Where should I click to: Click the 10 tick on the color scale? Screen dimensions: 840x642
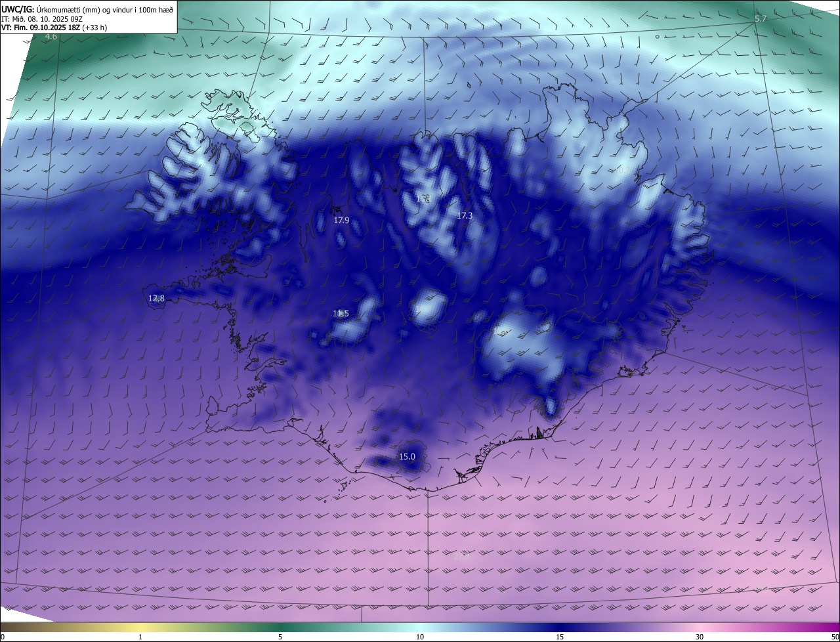tap(420, 637)
